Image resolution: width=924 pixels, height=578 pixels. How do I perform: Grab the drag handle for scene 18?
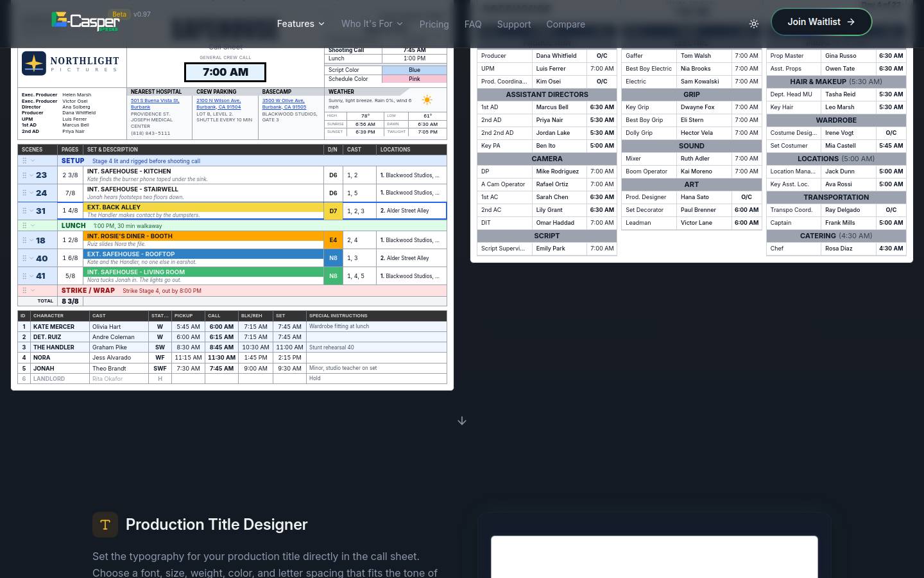24,241
